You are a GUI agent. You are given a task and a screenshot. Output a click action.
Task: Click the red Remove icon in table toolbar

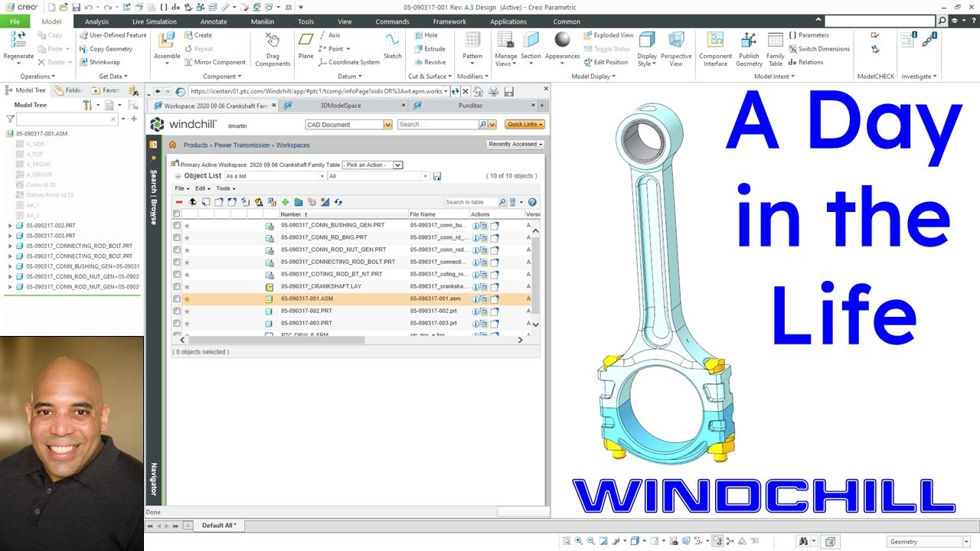[179, 202]
